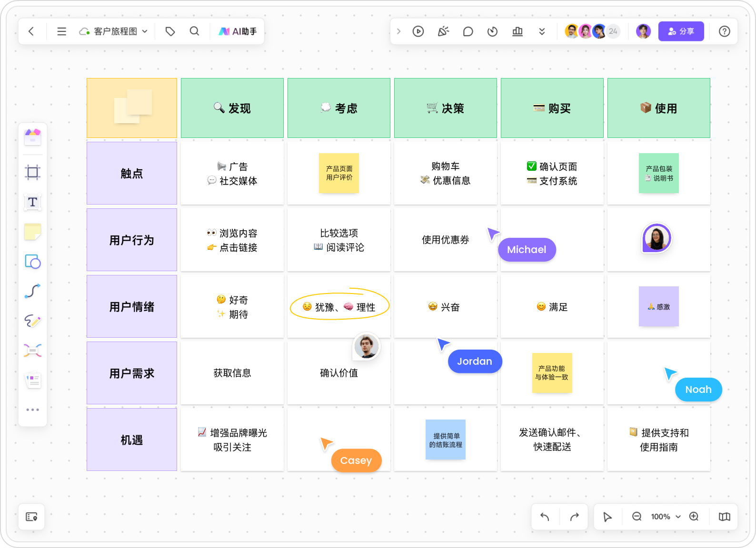Redo the last action
This screenshot has height=548, width=756.
575,517
